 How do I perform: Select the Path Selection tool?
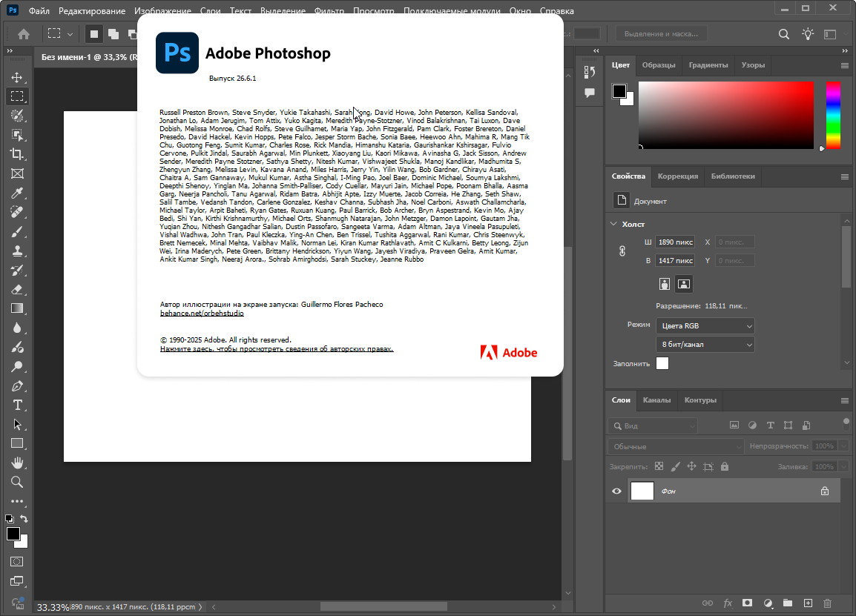click(x=17, y=425)
